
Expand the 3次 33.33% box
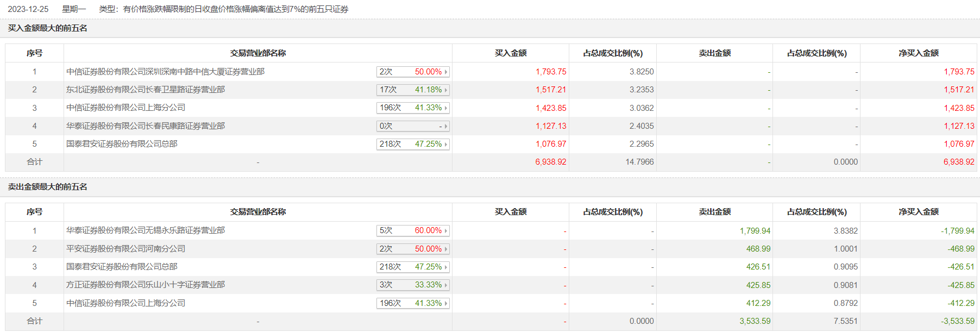click(413, 285)
